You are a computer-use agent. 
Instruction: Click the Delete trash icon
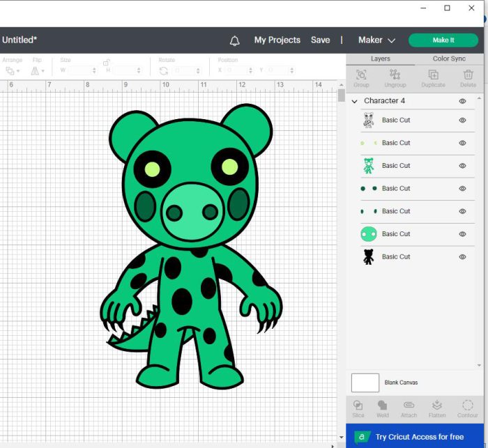468,75
